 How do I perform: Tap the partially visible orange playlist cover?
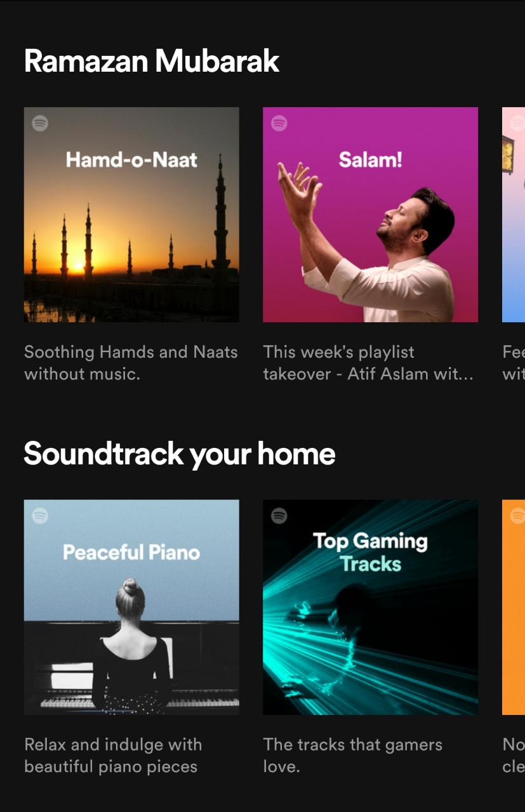click(514, 607)
